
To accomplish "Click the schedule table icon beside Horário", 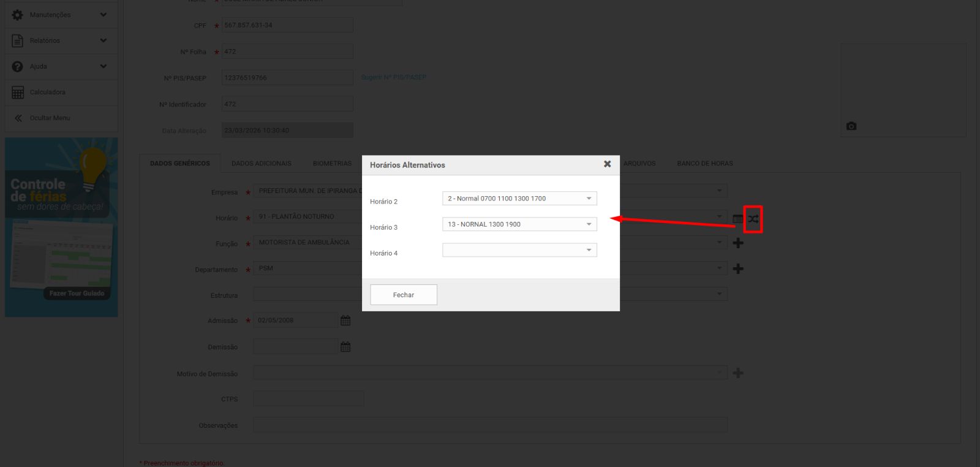I will pos(737,219).
